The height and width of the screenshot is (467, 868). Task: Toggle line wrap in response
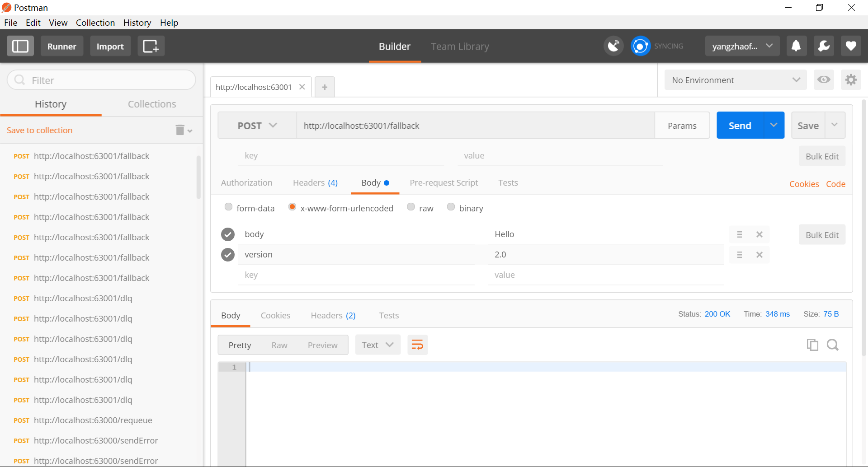pyautogui.click(x=417, y=345)
